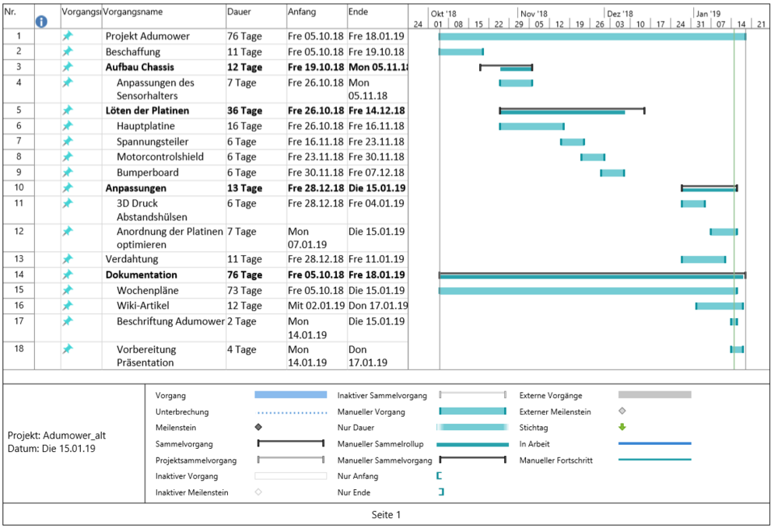
Task: Click pin icon beside Beschaffung task
Action: [67, 51]
